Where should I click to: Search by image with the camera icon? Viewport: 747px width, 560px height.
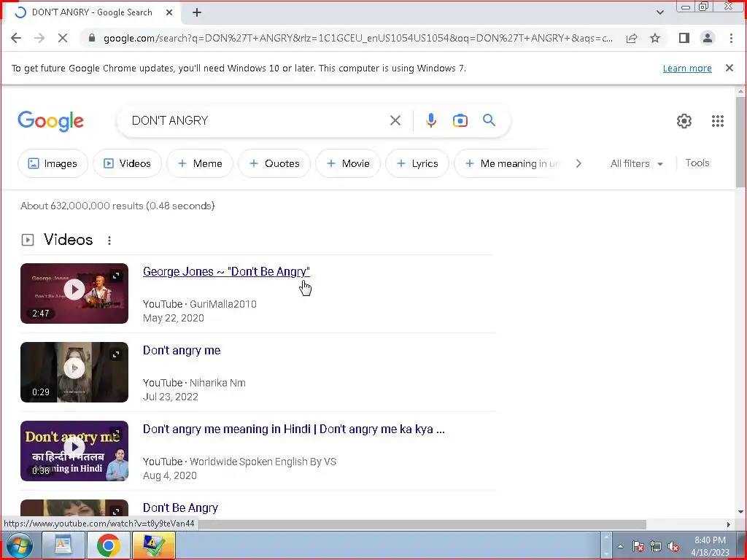pos(460,120)
